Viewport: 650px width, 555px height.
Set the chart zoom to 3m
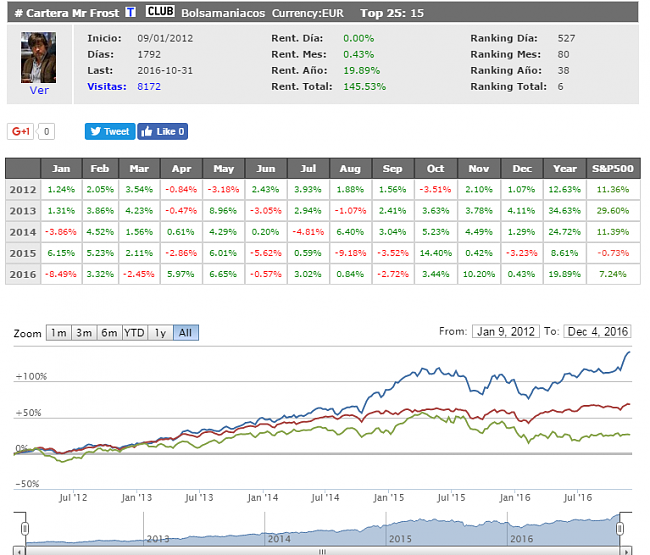coord(84,333)
